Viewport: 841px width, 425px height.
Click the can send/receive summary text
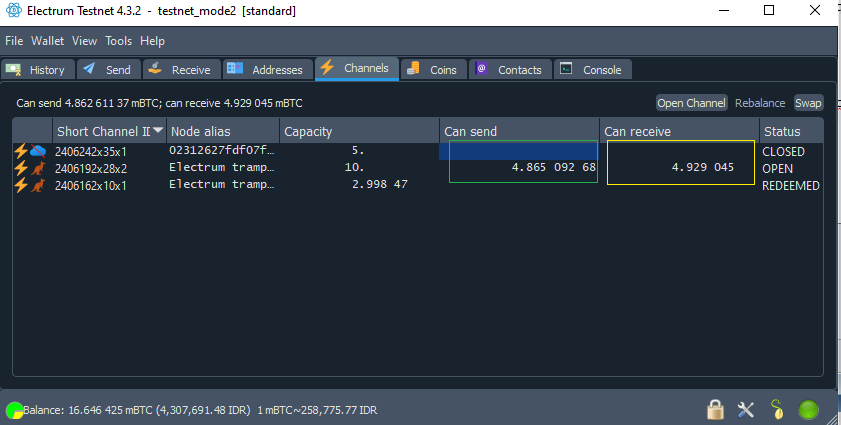pyautogui.click(x=159, y=103)
